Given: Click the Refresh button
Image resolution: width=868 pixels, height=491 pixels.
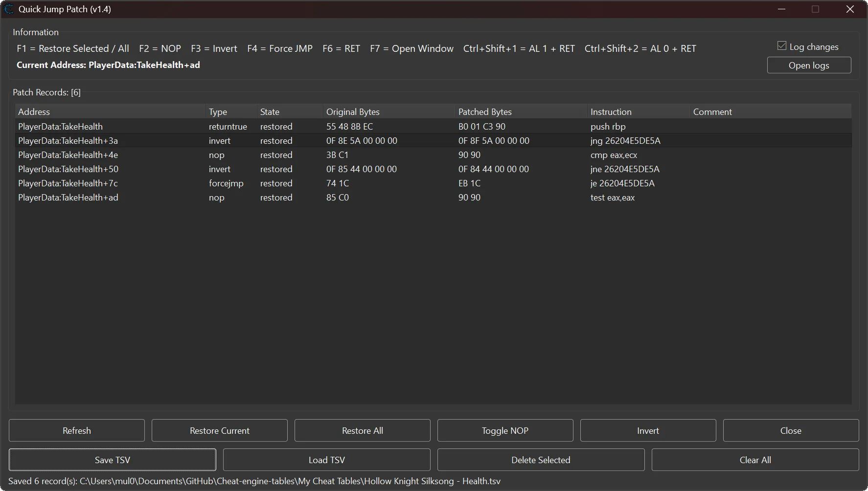Looking at the screenshot, I should [x=77, y=431].
